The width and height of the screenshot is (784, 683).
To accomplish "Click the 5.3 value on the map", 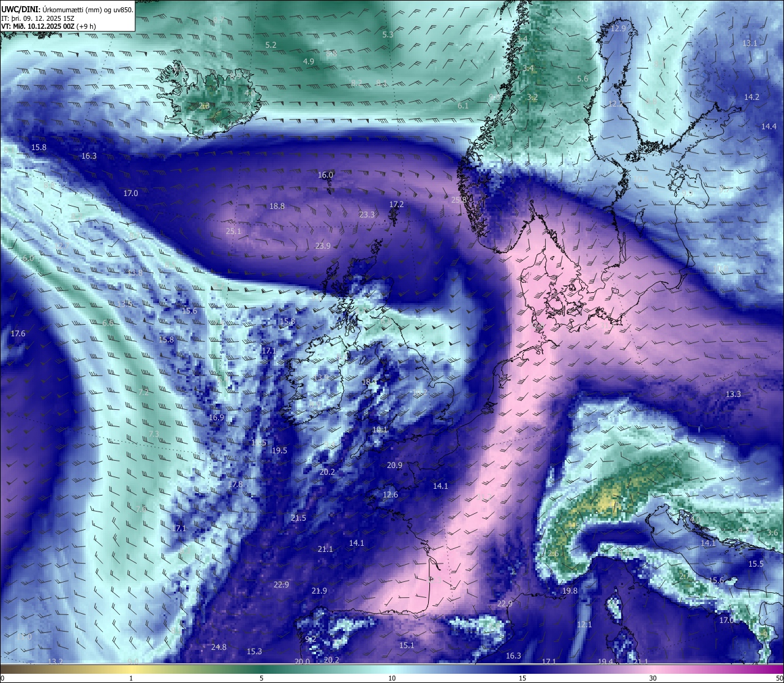I will (388, 35).
